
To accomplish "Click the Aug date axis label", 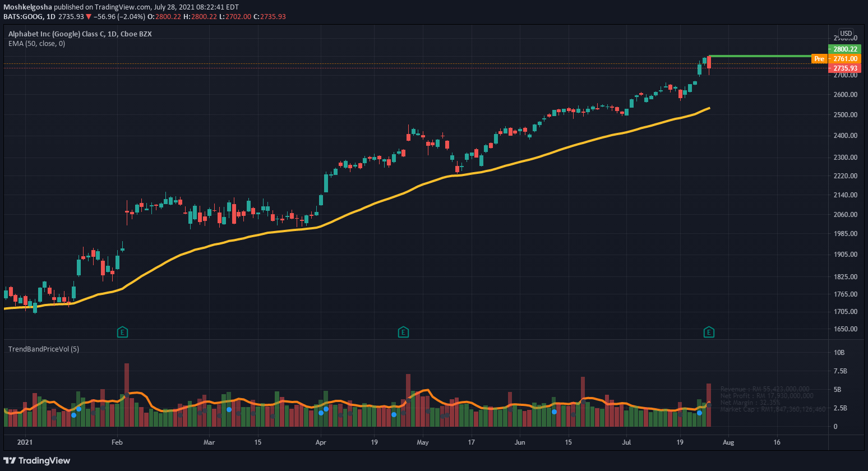I will coord(728,442).
